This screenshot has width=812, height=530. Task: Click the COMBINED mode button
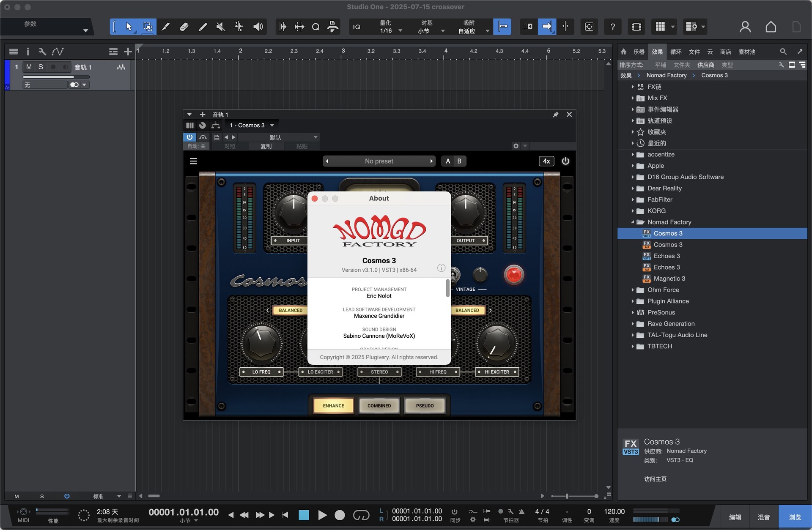379,406
